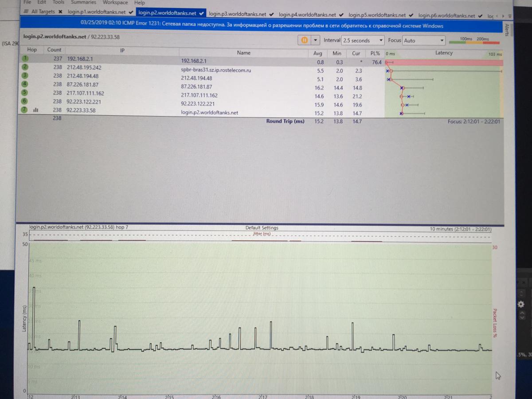
Task: Open the Edit menu
Action: 42,2
